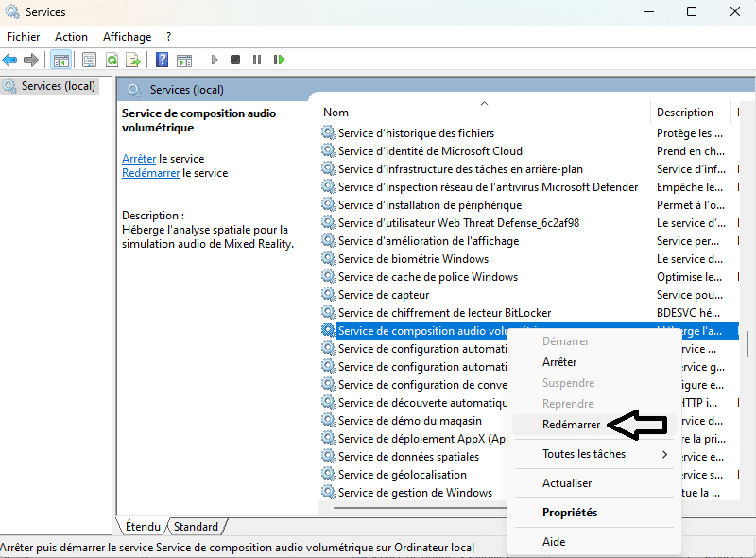
Task: Select Services (local) in the left tree
Action: click(x=50, y=86)
